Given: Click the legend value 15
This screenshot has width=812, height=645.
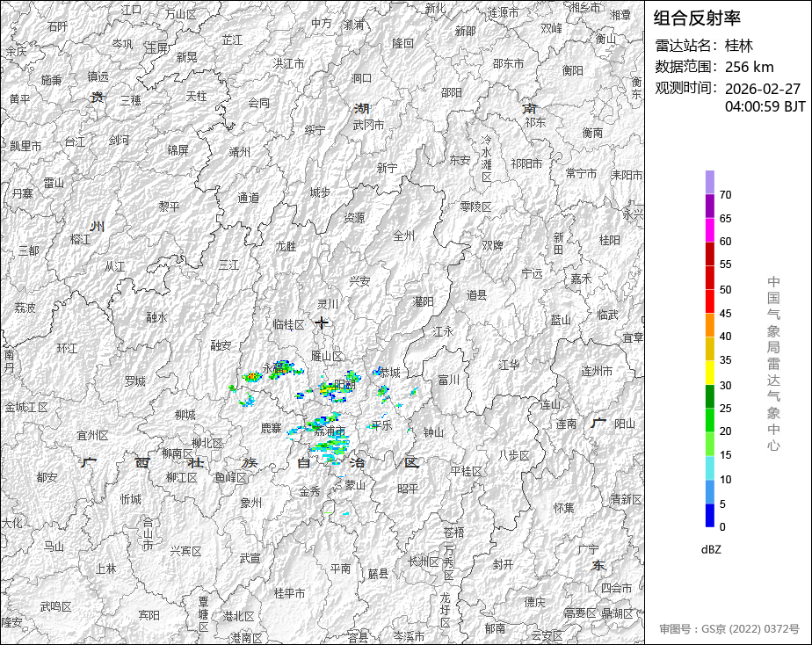Looking at the screenshot, I should click(726, 455).
